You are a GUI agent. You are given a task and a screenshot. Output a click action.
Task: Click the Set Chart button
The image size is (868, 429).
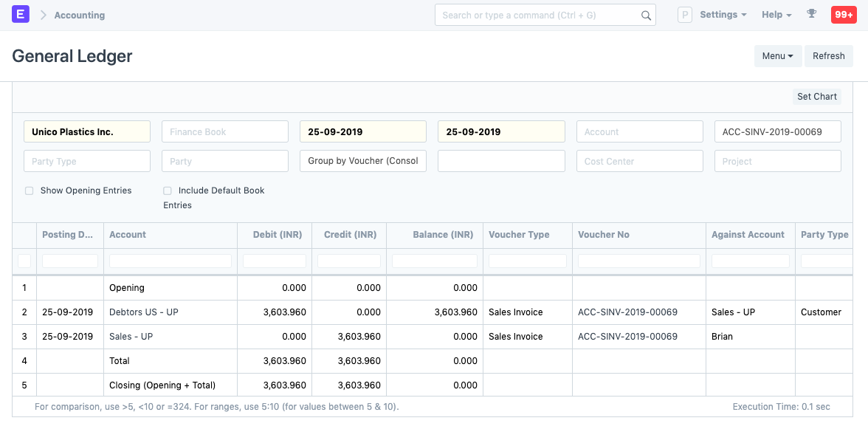point(816,97)
